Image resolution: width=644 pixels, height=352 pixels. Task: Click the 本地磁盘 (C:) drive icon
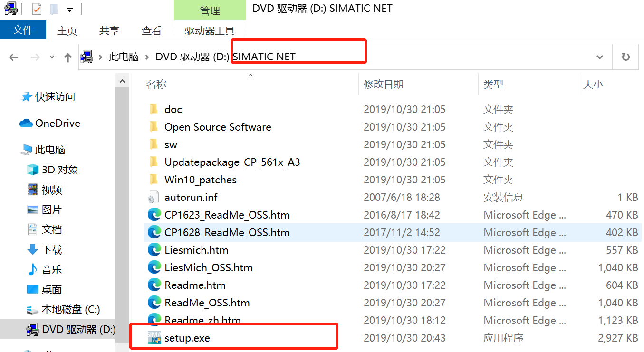point(32,310)
